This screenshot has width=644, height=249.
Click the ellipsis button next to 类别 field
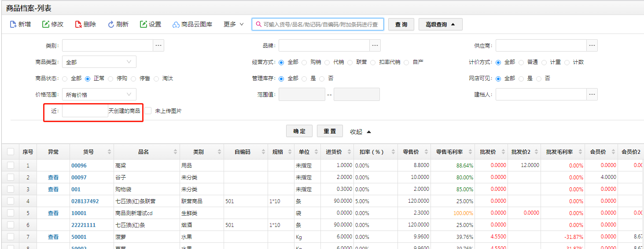(158, 45)
